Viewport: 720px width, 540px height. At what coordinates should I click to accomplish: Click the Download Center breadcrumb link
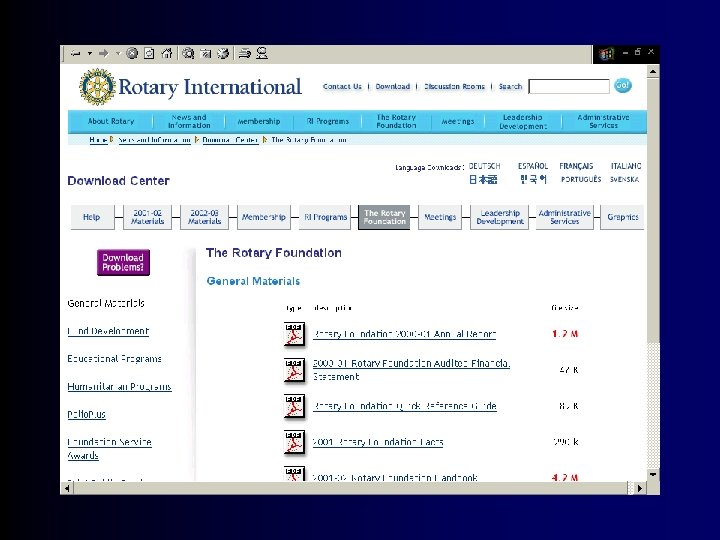[230, 140]
